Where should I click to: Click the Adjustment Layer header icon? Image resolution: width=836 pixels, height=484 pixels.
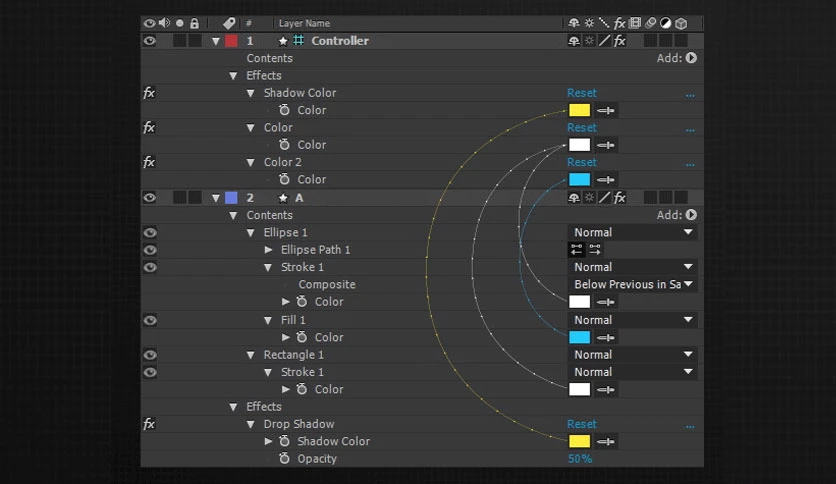[x=665, y=23]
